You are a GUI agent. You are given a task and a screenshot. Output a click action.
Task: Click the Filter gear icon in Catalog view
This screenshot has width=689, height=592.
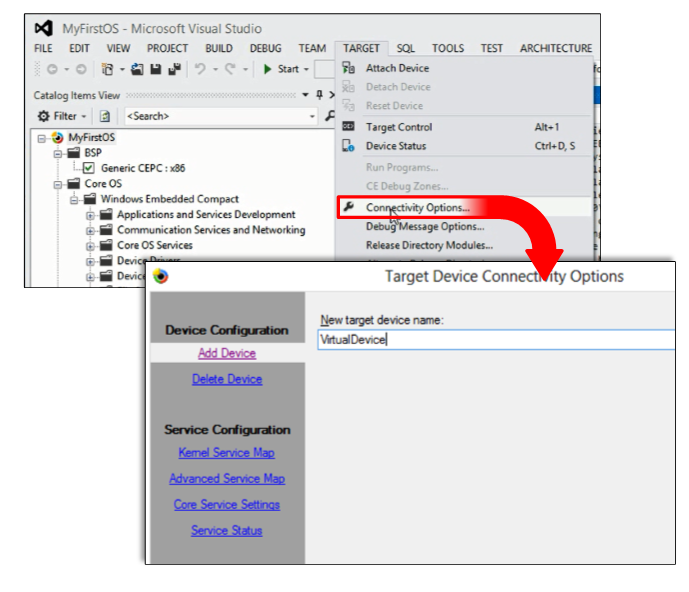click(44, 116)
